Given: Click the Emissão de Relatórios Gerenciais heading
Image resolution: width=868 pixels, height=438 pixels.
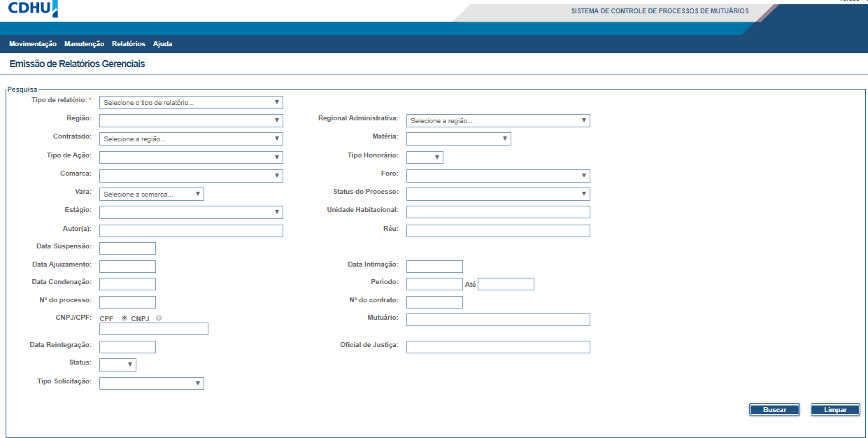Looking at the screenshot, I should coord(77,64).
